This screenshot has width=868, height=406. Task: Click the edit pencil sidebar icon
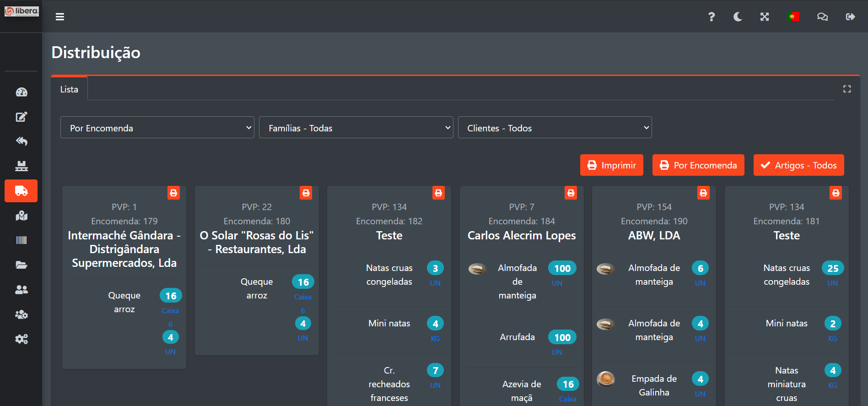[x=21, y=117]
